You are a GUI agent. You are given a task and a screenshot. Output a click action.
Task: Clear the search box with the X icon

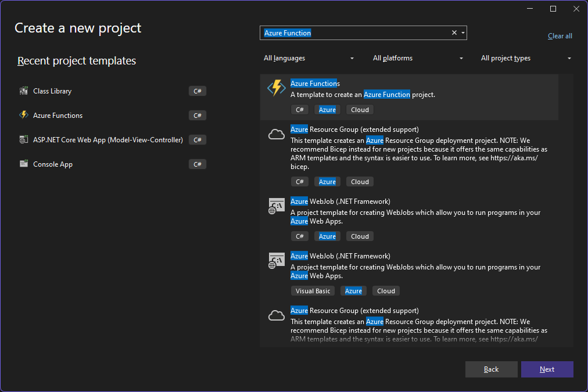[454, 33]
